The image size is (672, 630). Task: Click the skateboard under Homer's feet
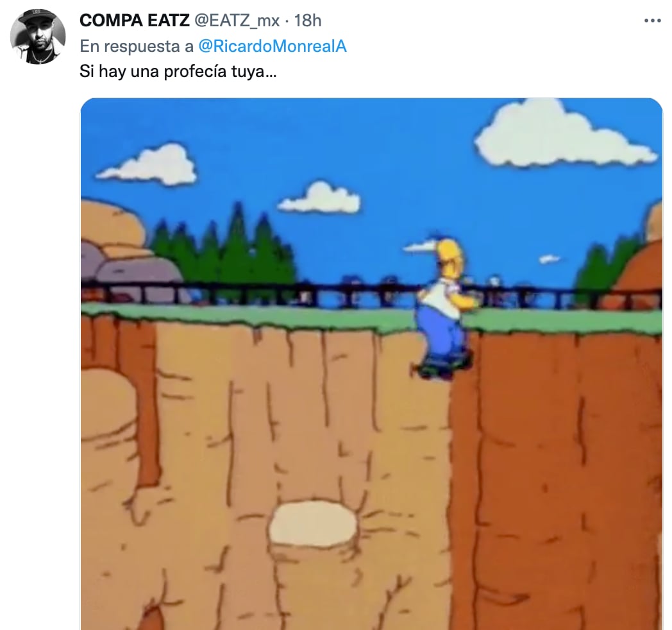tap(444, 367)
